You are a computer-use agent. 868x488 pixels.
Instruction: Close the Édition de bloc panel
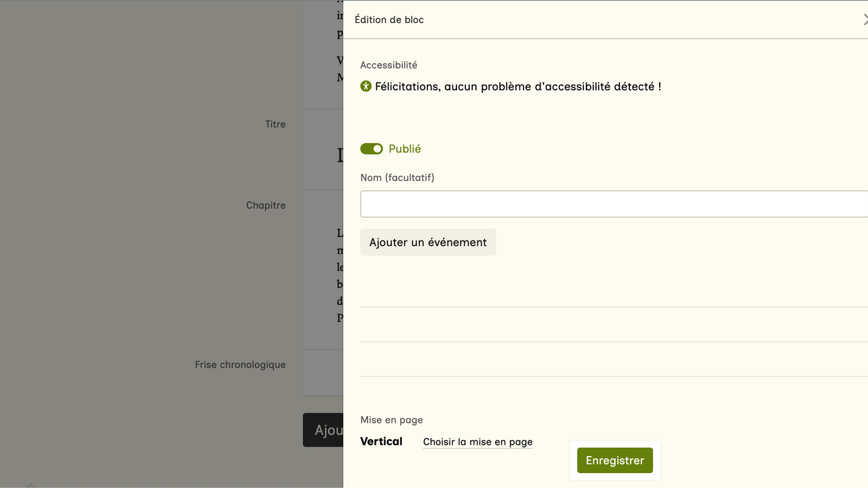click(865, 20)
